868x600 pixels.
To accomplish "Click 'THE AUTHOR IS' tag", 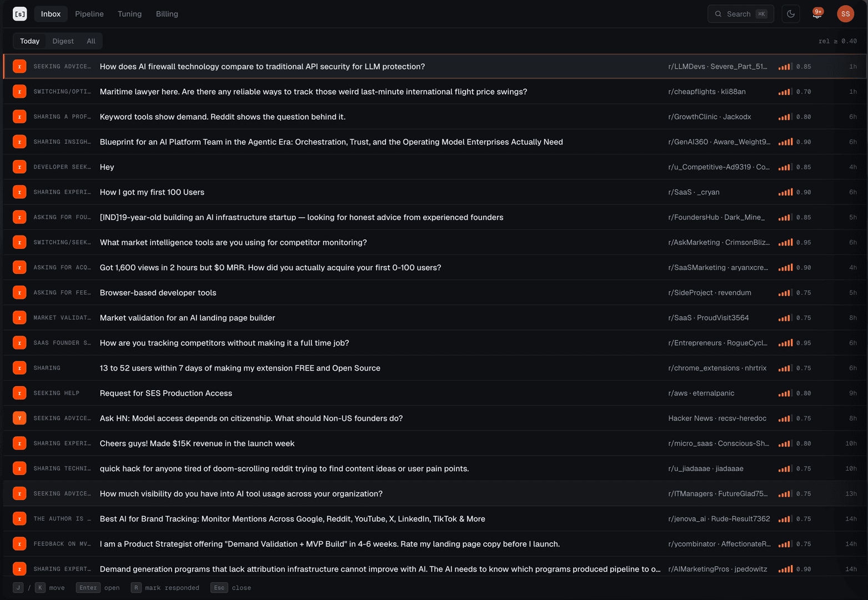I will tap(62, 519).
